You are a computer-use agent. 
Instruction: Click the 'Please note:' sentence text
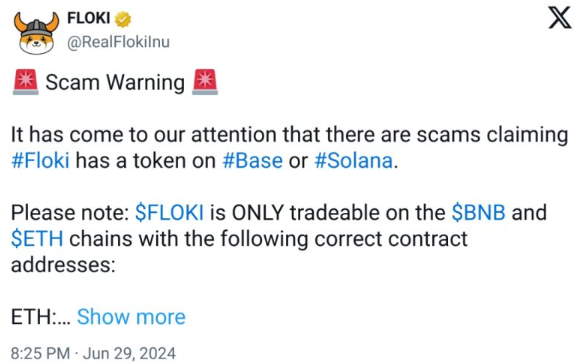click(278, 239)
